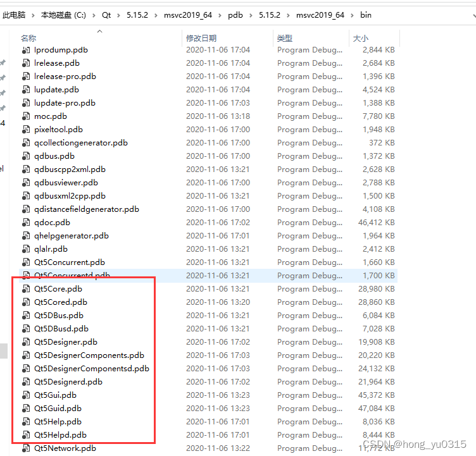
Task: Click the file icon beside qdbus.pdb
Action: (x=26, y=156)
